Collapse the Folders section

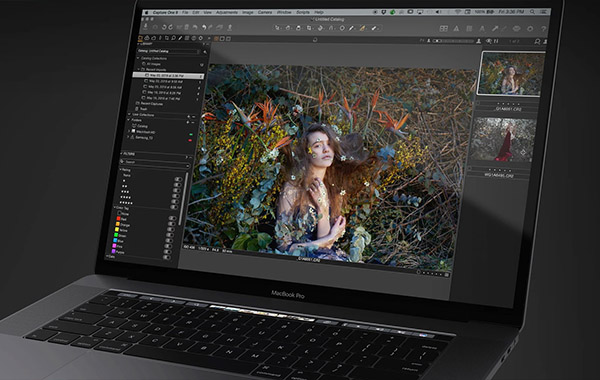point(129,120)
